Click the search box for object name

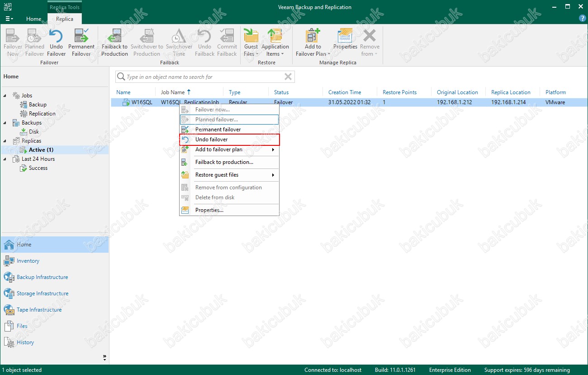click(205, 77)
